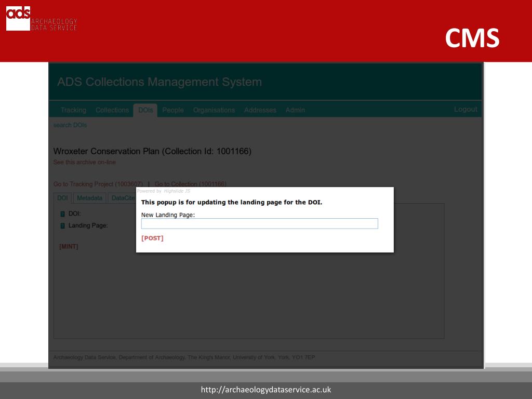Click the ADS Collections Management System heading
This screenshot has width=532, height=399.
[x=159, y=82]
